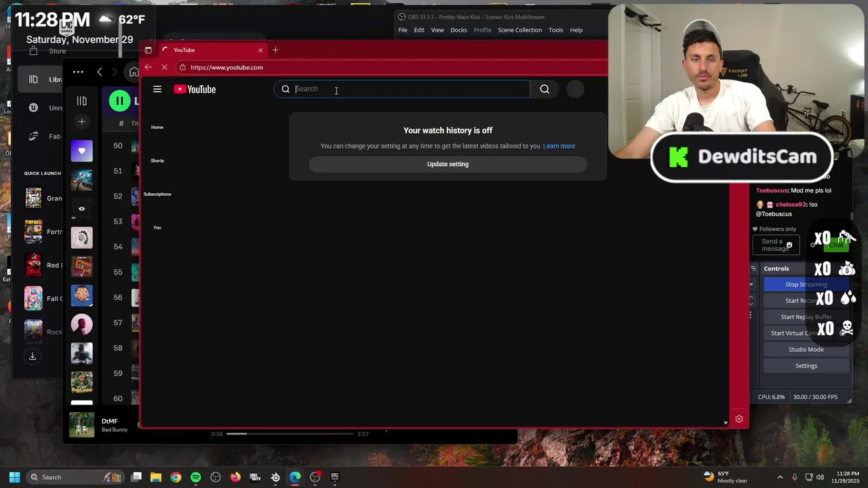
Task: Click the magnifier search button in YouTube
Action: point(545,89)
